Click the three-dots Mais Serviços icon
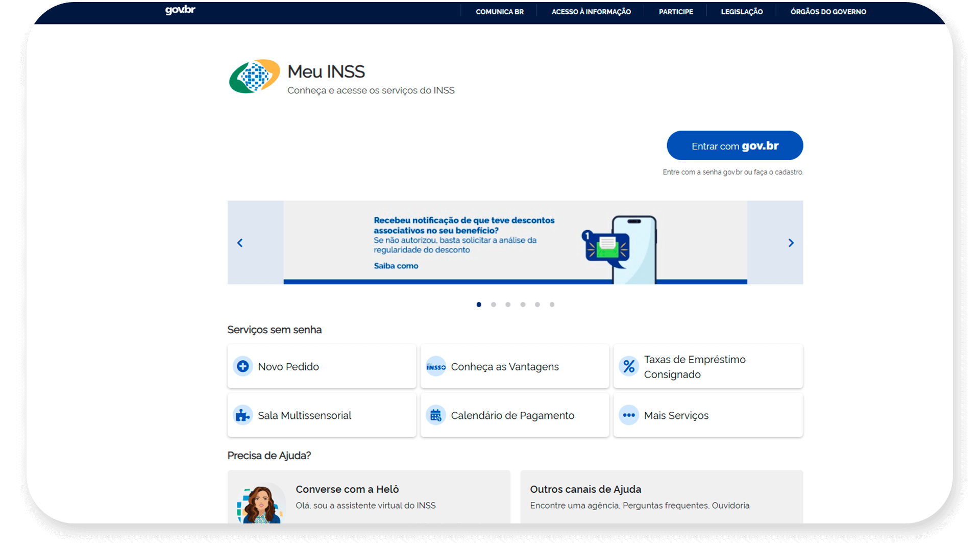This screenshot has height=551, width=980. (x=629, y=415)
